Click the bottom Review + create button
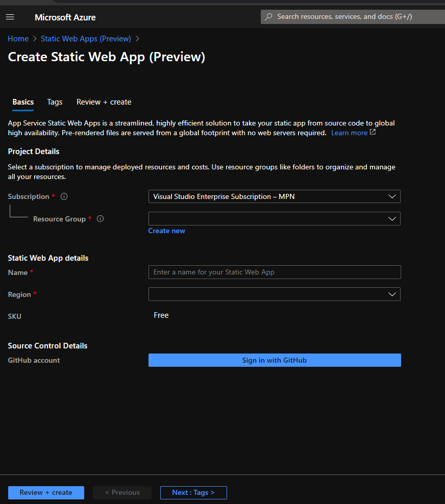Viewport: 445px width, 504px height. 46,492
